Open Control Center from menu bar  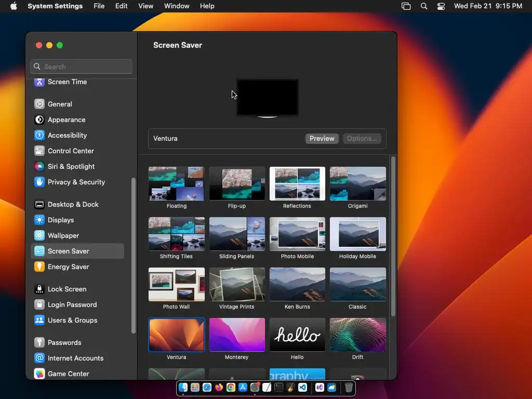[441, 6]
